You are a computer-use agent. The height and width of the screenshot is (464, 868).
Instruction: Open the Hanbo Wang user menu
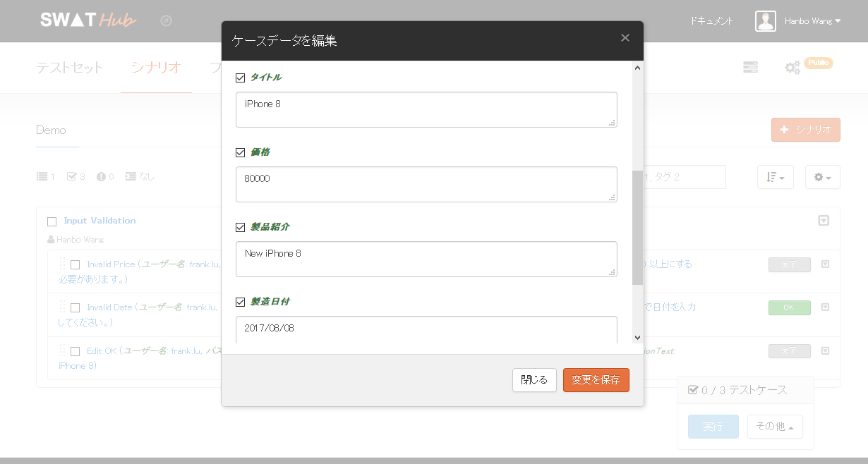[812, 21]
